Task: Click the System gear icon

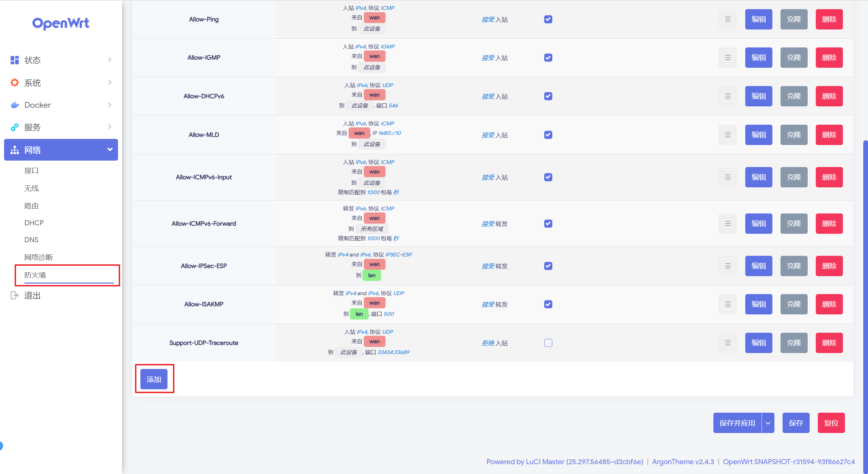Action: (15, 82)
